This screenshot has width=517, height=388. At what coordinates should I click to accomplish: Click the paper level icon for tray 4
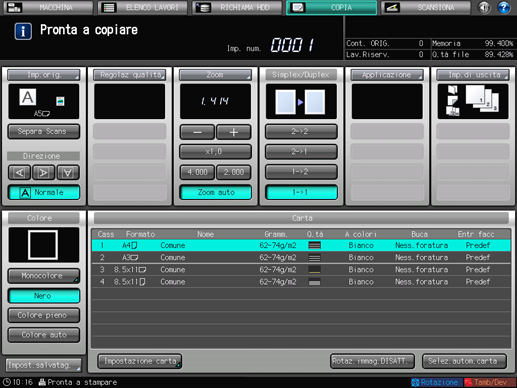tap(314, 282)
